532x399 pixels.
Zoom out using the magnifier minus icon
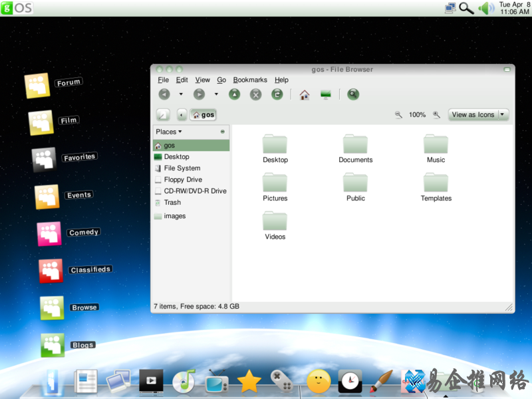click(x=398, y=114)
